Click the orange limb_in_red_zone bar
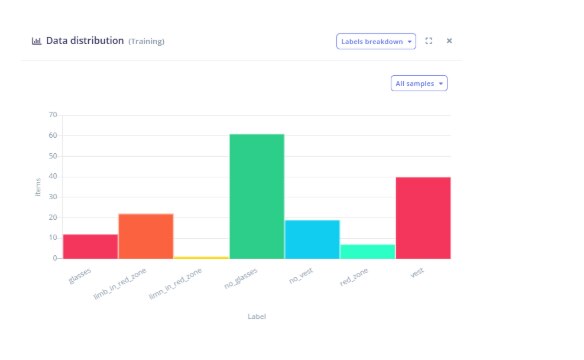The image size is (584, 360). [146, 236]
